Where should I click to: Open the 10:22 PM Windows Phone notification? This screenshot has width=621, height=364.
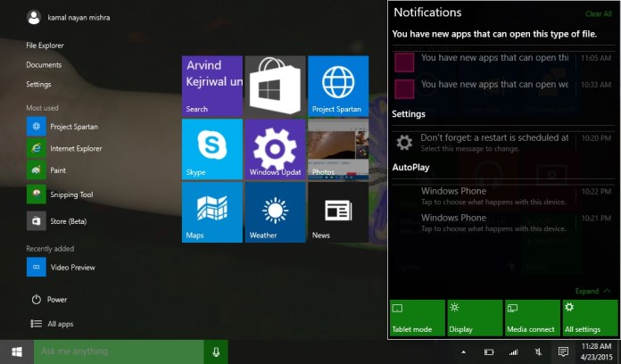(503, 196)
